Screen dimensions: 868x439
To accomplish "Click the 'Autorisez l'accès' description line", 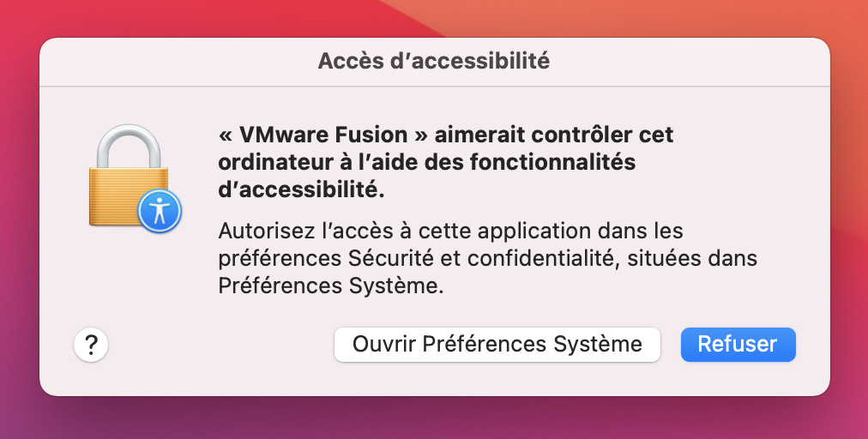I will 292,232.
